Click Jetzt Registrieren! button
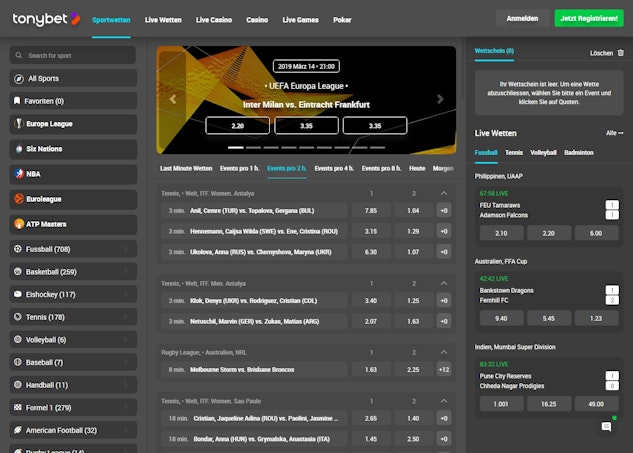 pyautogui.click(x=589, y=19)
